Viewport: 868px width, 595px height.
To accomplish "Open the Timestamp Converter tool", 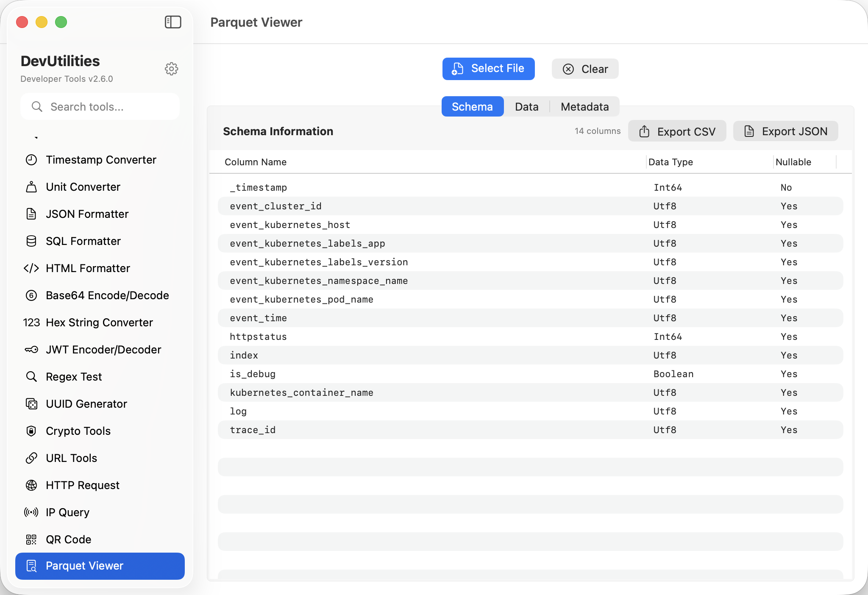I will click(x=100, y=160).
